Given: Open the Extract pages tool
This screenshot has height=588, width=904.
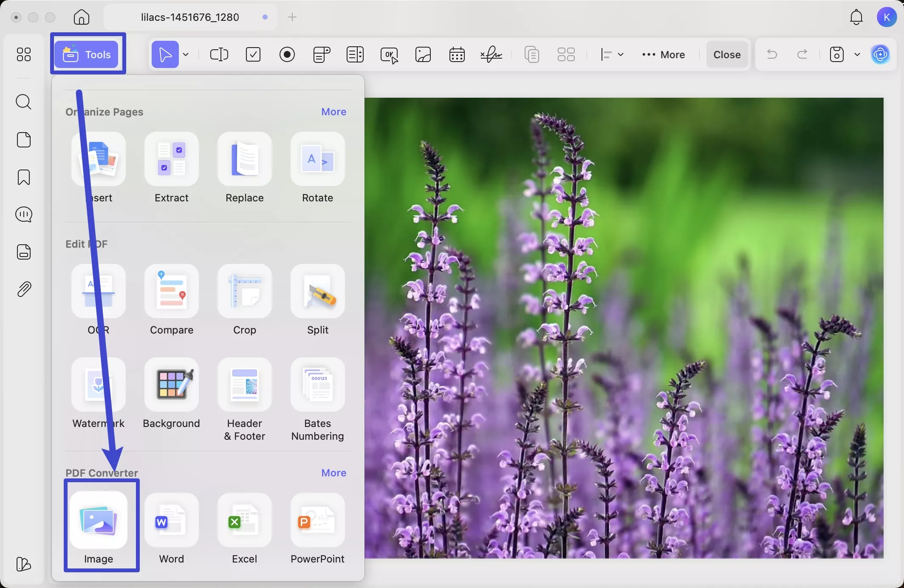Looking at the screenshot, I should click(171, 159).
